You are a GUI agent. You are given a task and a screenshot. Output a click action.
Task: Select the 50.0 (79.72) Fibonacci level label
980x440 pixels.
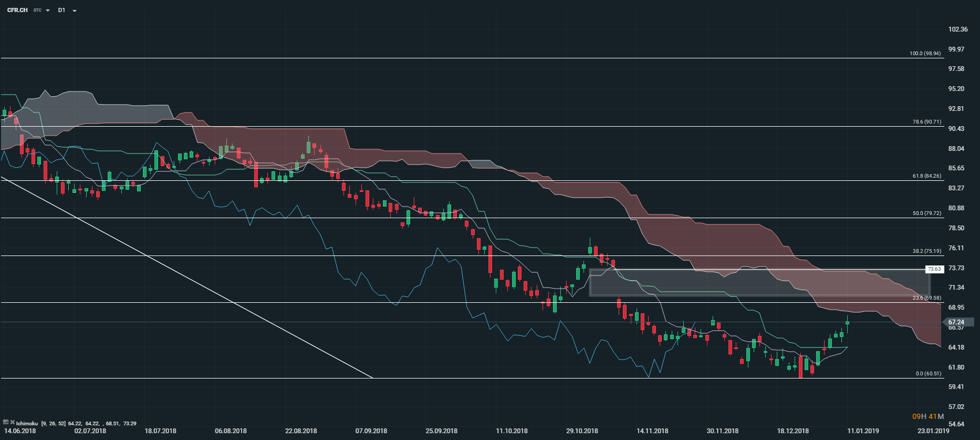tap(926, 213)
